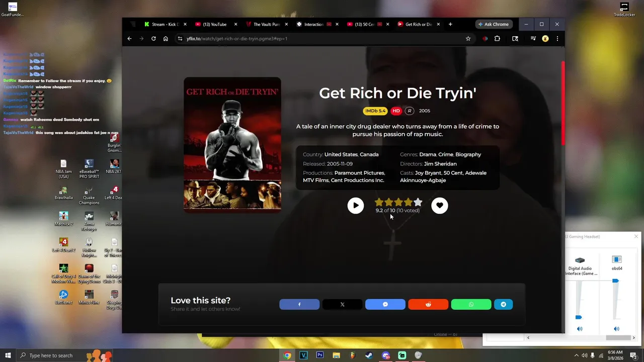Open the Chrome home page

(x=166, y=39)
